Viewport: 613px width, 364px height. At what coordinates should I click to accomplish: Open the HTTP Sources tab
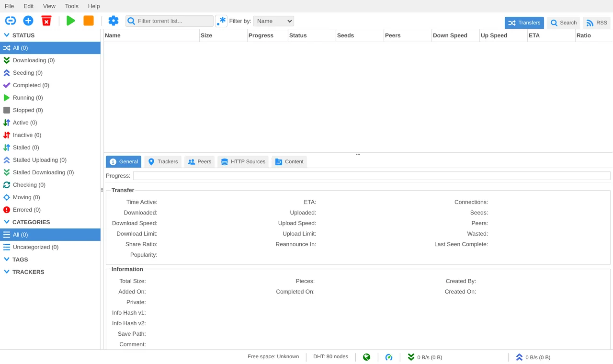pyautogui.click(x=243, y=162)
